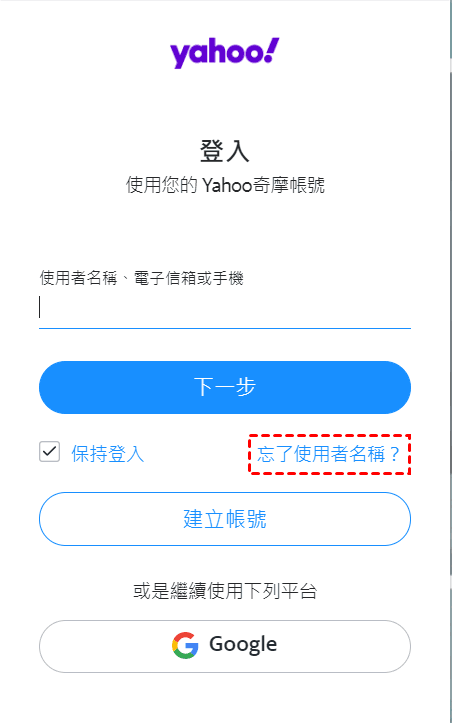Focus the username, email or phone field
The image size is (452, 723).
coord(225,308)
